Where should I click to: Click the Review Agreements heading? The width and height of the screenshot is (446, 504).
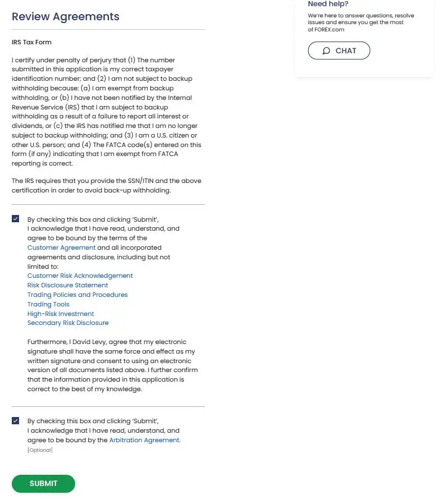tap(66, 16)
